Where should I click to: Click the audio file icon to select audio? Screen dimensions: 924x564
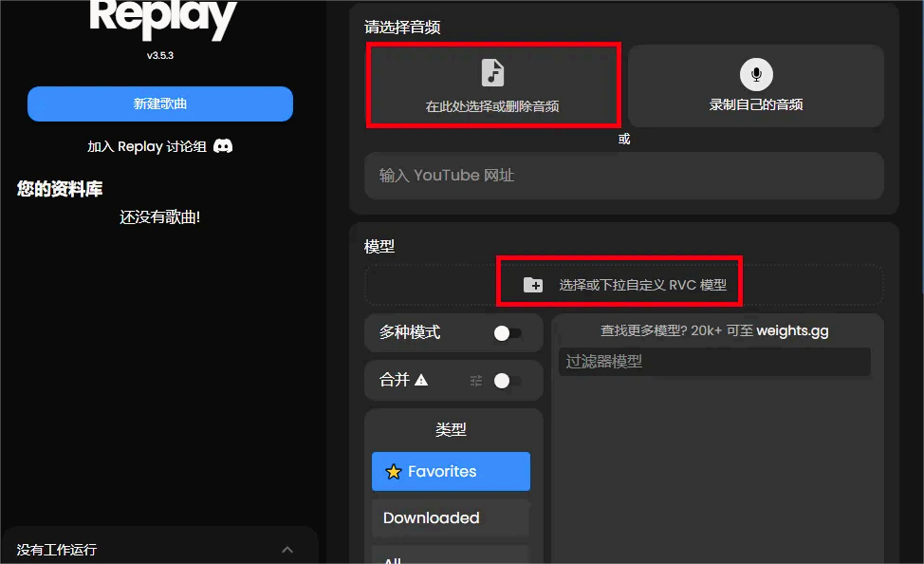[492, 73]
